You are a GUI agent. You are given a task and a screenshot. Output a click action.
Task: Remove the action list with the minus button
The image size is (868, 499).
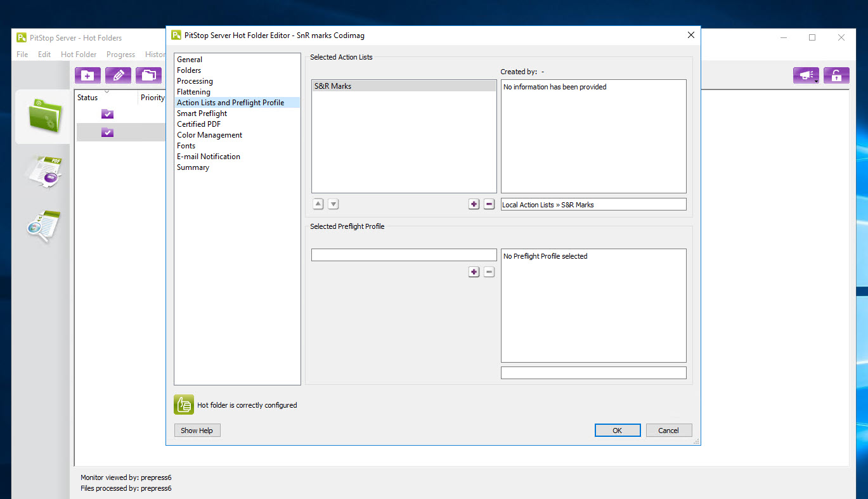[489, 204]
